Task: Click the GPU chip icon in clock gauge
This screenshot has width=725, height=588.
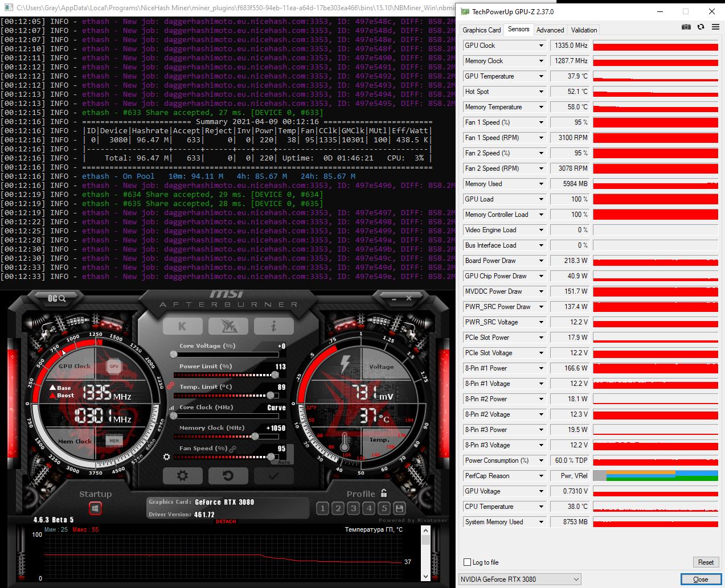Action: coord(114,366)
